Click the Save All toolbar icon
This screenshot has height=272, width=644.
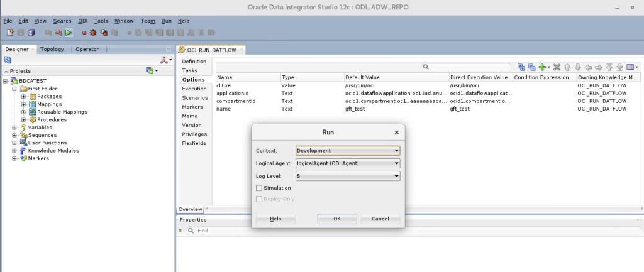(x=31, y=33)
